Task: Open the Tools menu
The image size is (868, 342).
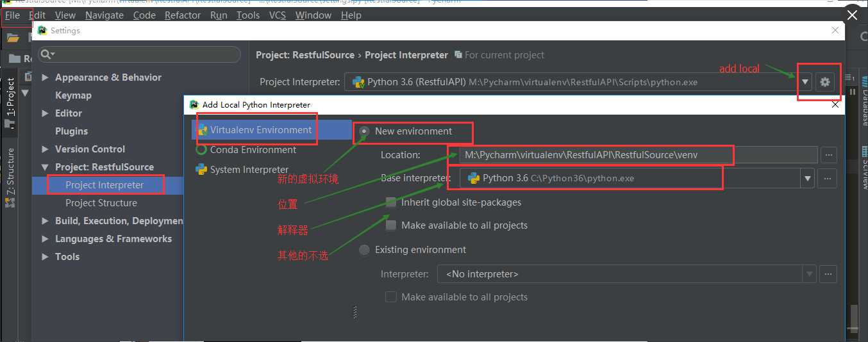Action: pos(248,15)
